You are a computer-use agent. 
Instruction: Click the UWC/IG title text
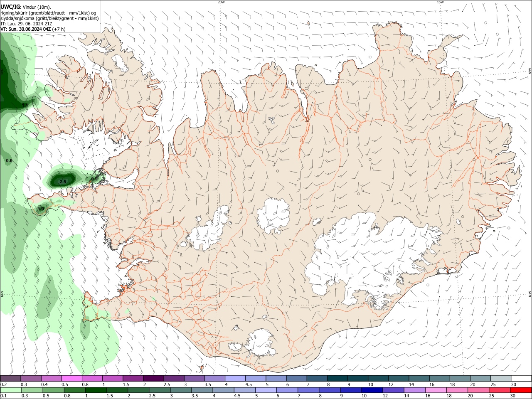[10, 7]
